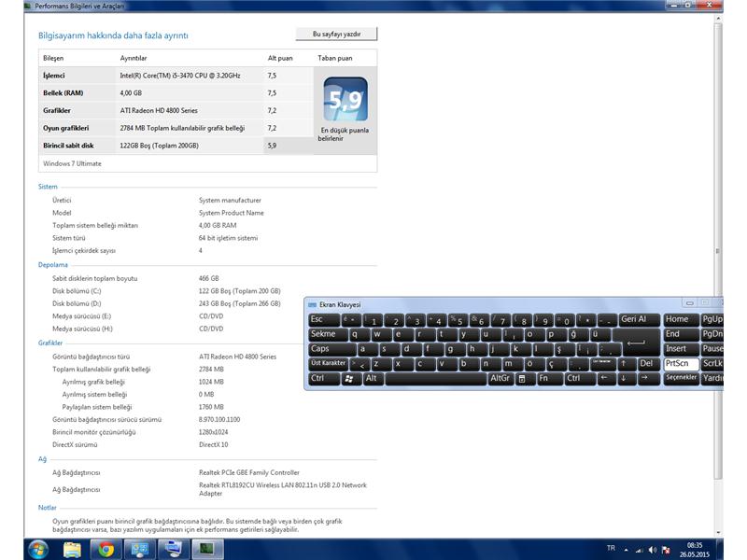Click the On-Screen Keyboard title bar icon
Screen dimensions: 747x560
pos(312,305)
